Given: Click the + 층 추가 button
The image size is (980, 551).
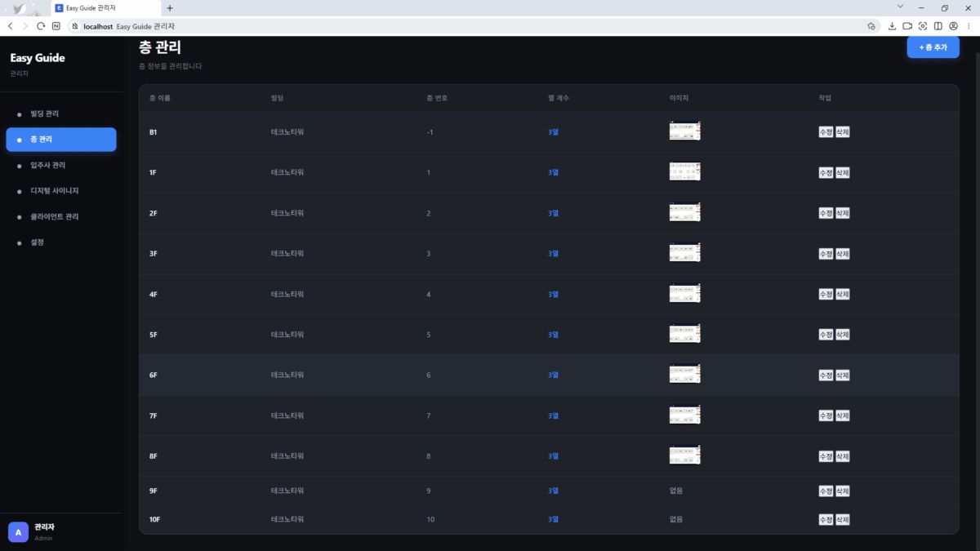Looking at the screenshot, I should click(933, 47).
